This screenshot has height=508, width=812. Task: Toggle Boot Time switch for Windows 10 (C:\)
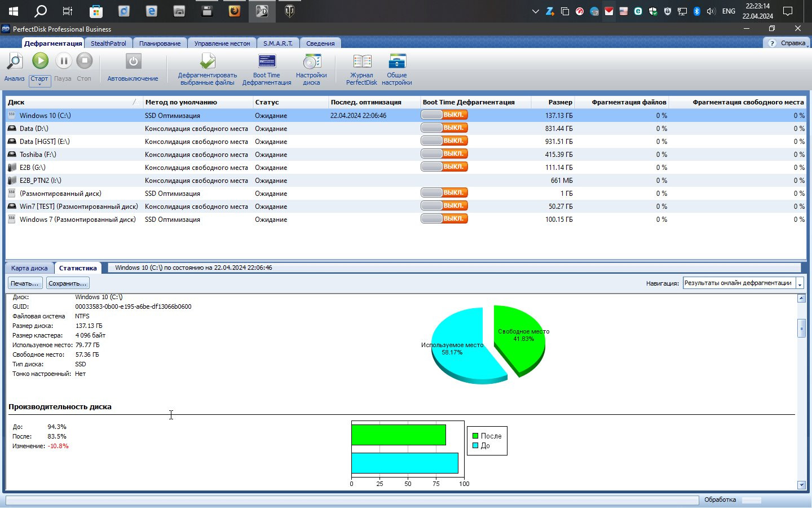click(x=444, y=115)
